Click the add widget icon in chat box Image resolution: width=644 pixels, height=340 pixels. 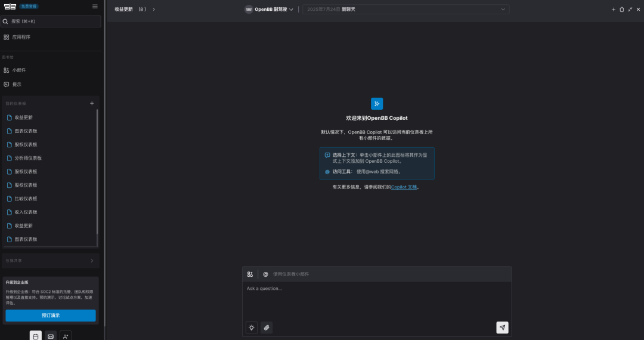(x=250, y=274)
